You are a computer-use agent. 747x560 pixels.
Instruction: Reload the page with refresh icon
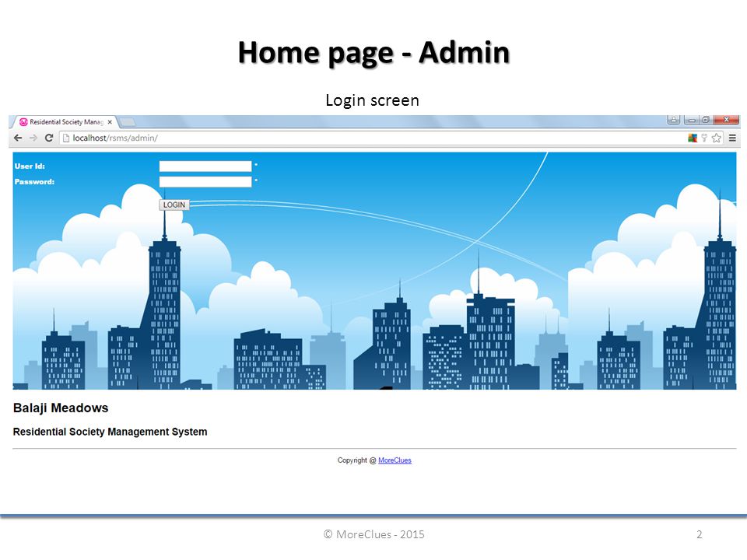(48, 138)
